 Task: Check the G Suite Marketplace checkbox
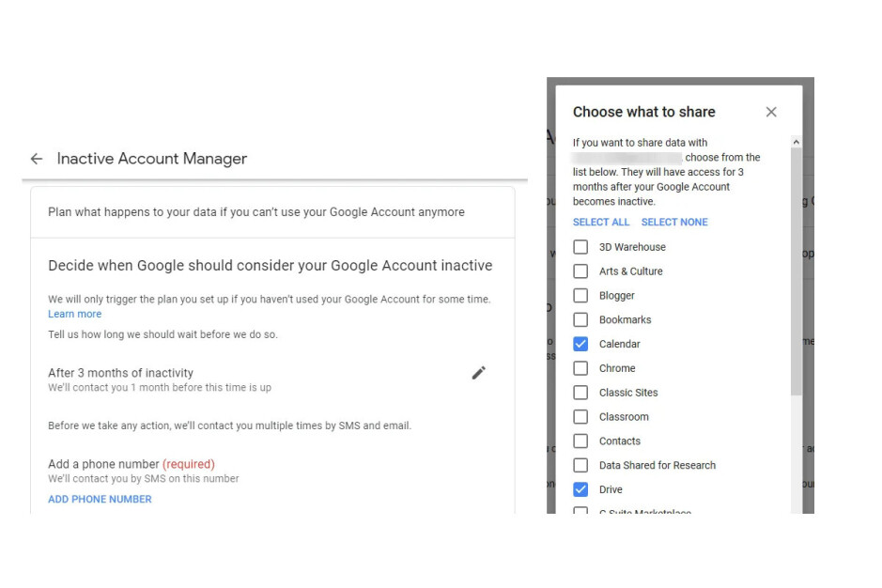[580, 512]
